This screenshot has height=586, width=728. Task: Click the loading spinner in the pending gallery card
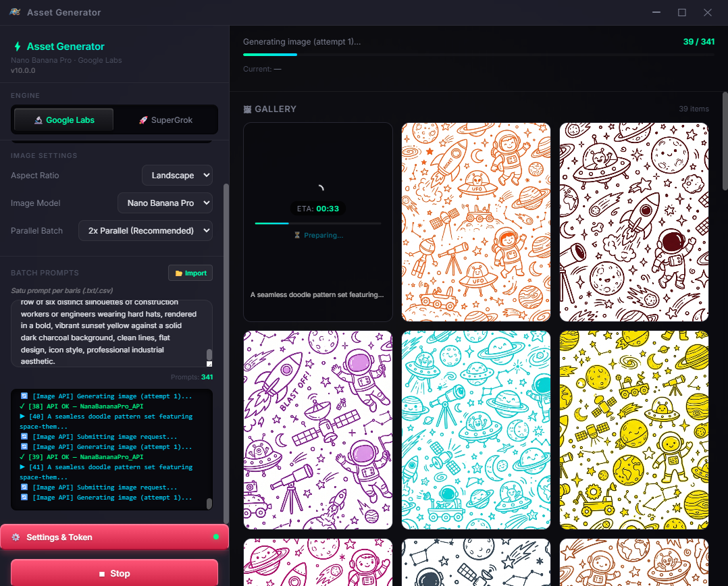pyautogui.click(x=320, y=188)
